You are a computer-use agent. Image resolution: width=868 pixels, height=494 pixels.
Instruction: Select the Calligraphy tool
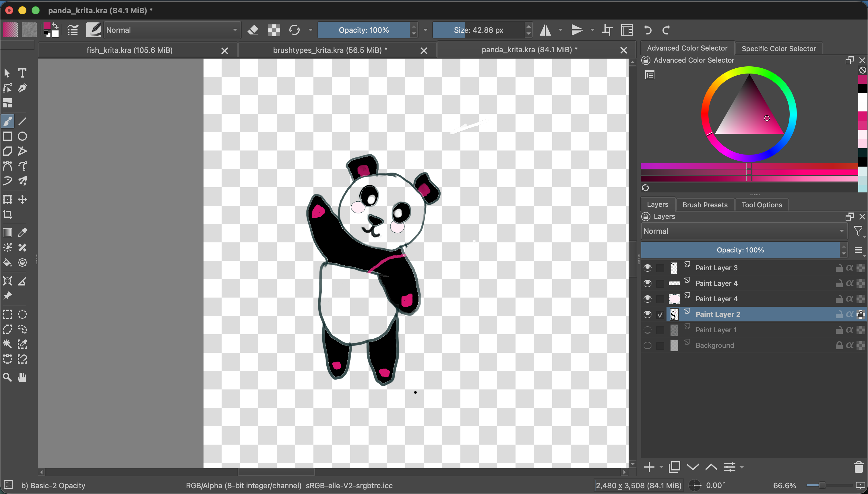click(22, 88)
